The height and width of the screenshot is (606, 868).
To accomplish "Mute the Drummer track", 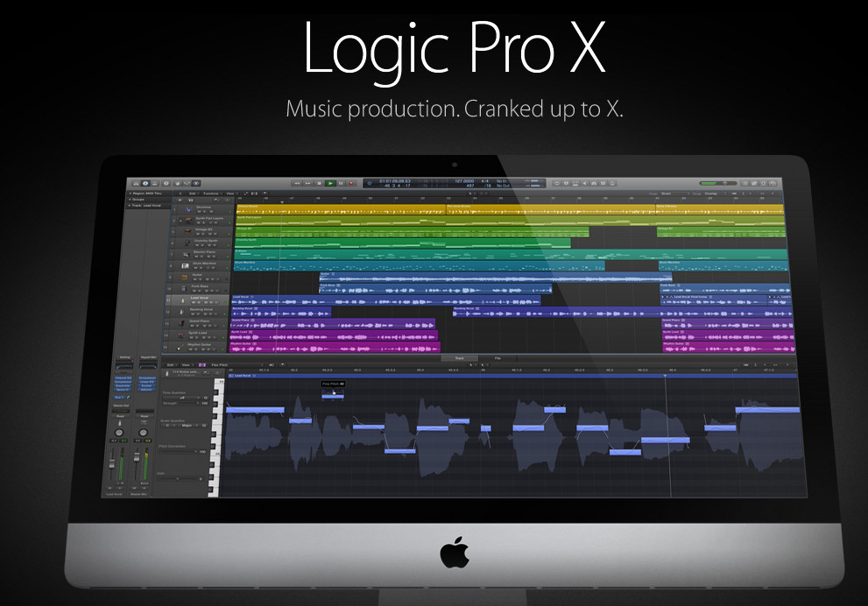I will click(200, 212).
